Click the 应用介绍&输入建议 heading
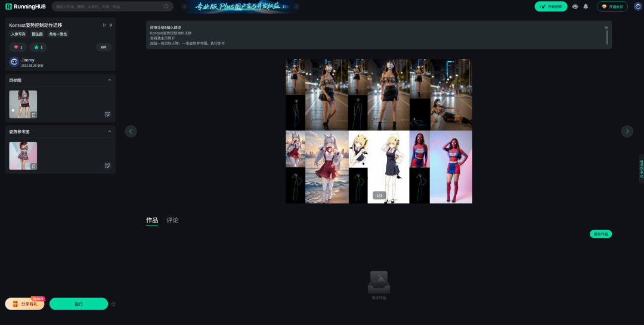 tap(166, 27)
